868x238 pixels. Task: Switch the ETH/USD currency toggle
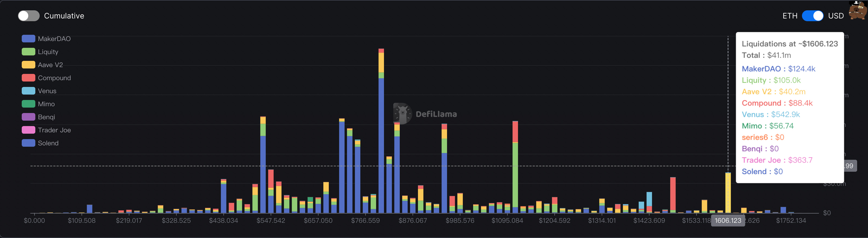pos(812,16)
